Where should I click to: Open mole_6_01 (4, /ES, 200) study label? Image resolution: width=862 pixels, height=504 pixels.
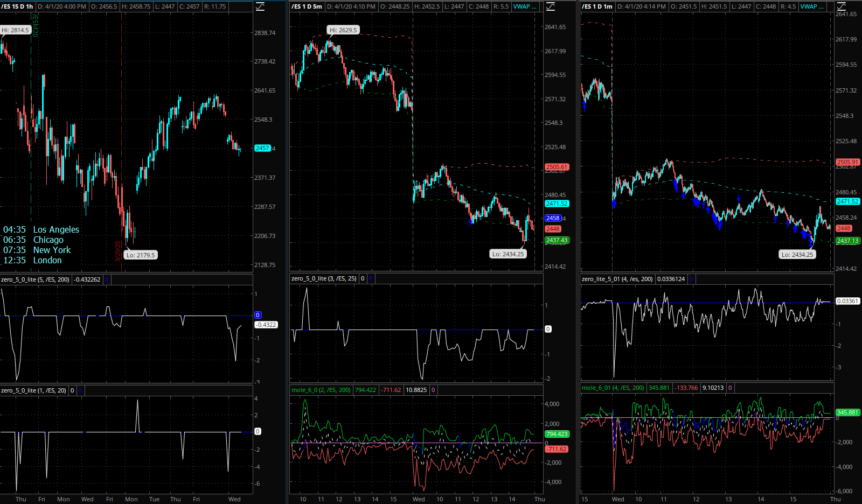(613, 388)
